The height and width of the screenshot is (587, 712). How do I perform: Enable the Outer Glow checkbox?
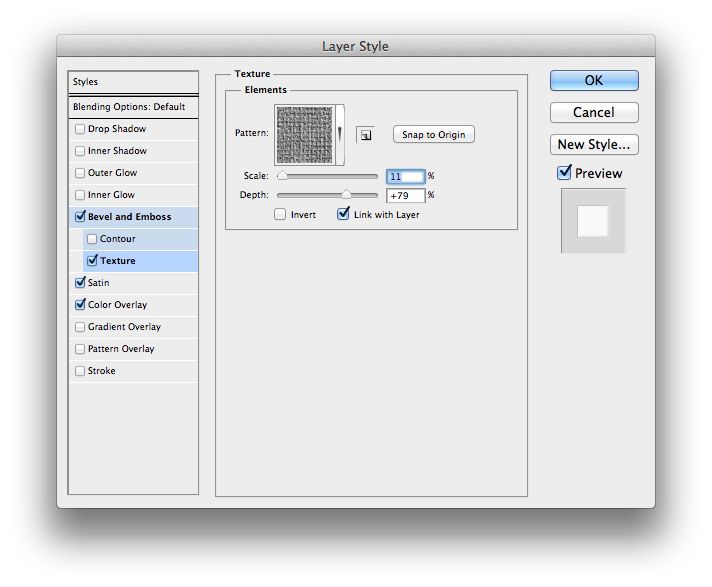tap(80, 173)
